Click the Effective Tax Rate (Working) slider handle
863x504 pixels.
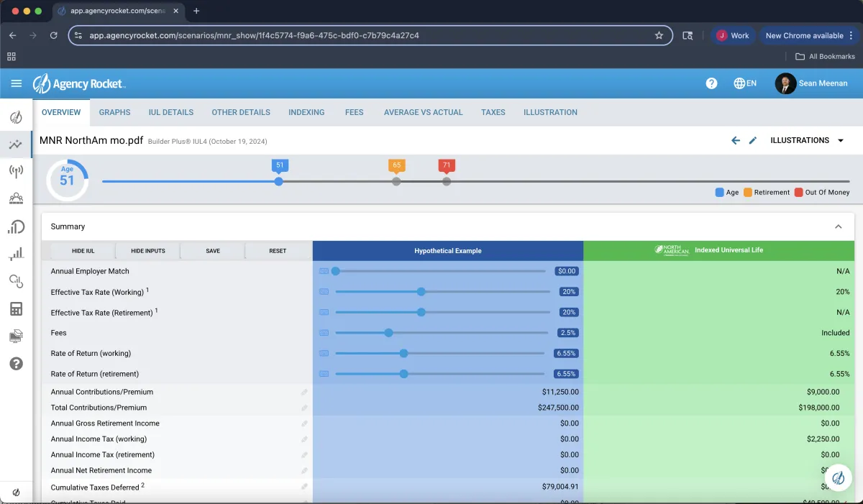click(x=421, y=292)
